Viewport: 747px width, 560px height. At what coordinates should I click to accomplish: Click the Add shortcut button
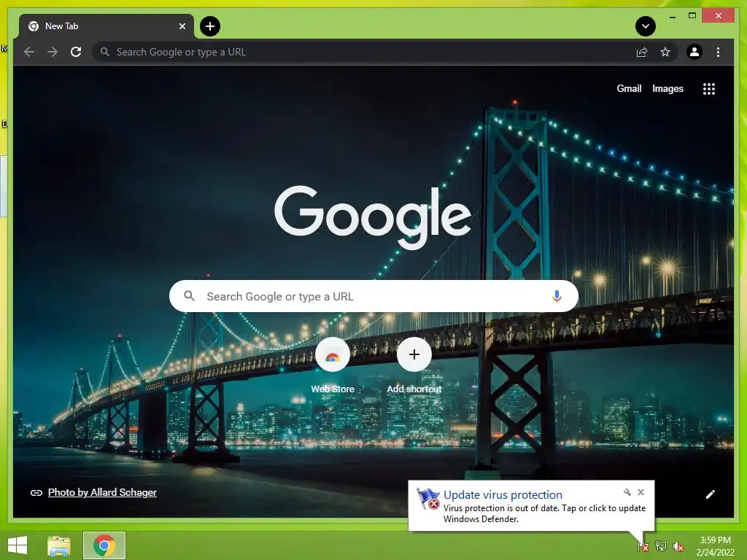(414, 366)
